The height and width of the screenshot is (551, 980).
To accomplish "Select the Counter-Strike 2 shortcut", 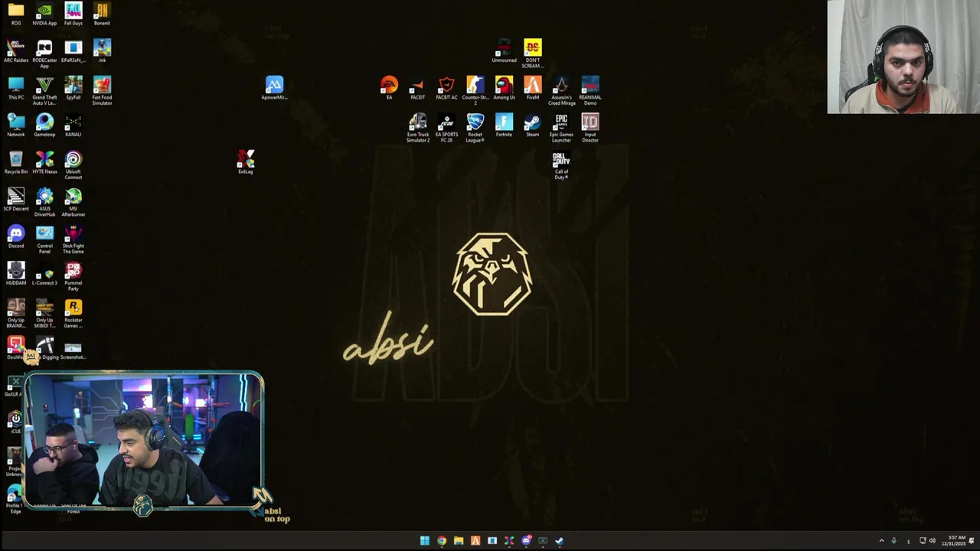I will [475, 90].
